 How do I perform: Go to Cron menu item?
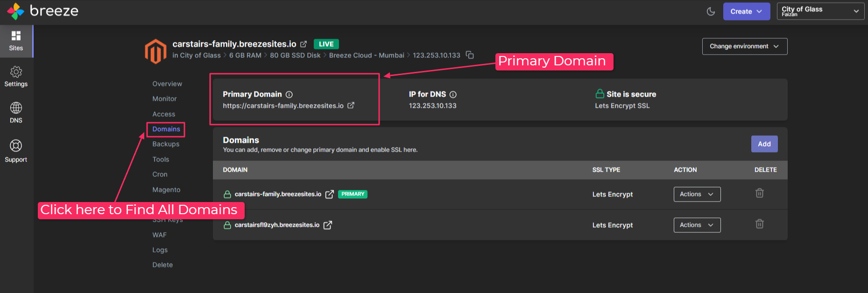coord(160,174)
